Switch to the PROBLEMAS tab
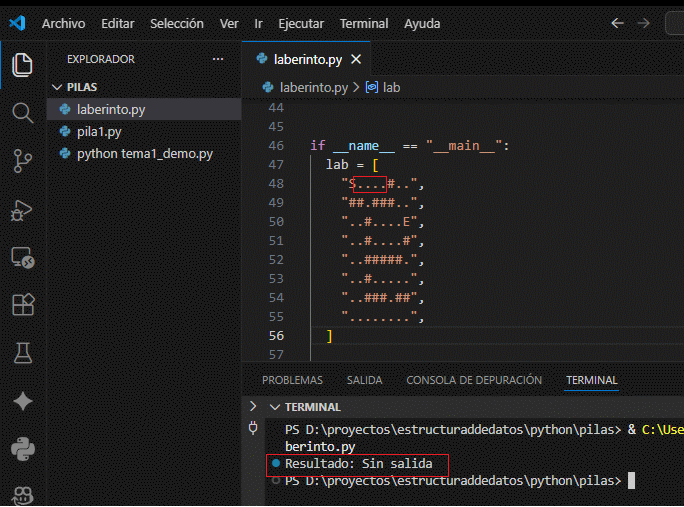Image resolution: width=684 pixels, height=507 pixels. (x=292, y=380)
